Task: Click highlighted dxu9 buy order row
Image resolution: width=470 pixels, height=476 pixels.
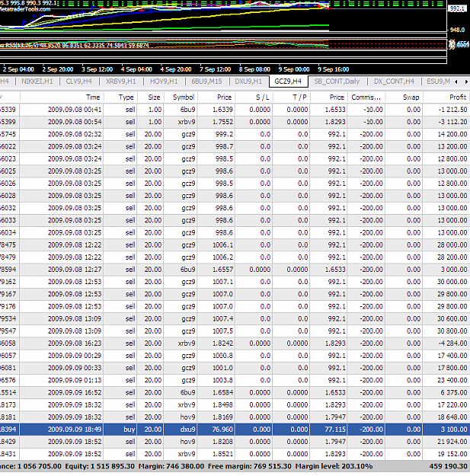Action: tap(235, 430)
